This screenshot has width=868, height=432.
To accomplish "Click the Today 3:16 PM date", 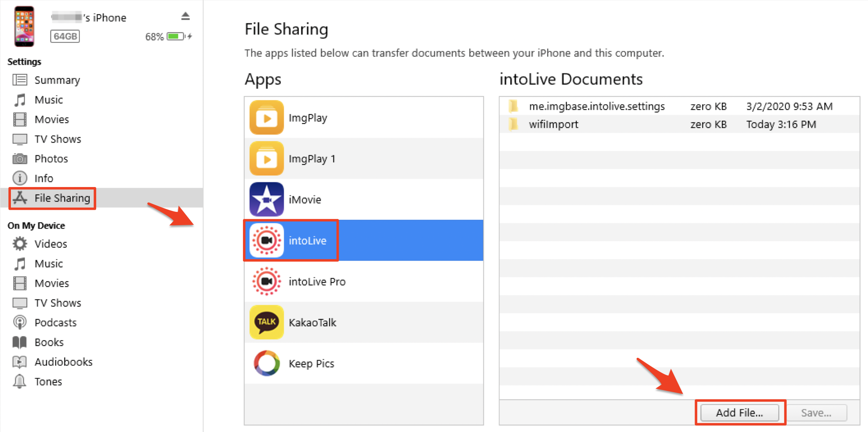I will [x=781, y=124].
